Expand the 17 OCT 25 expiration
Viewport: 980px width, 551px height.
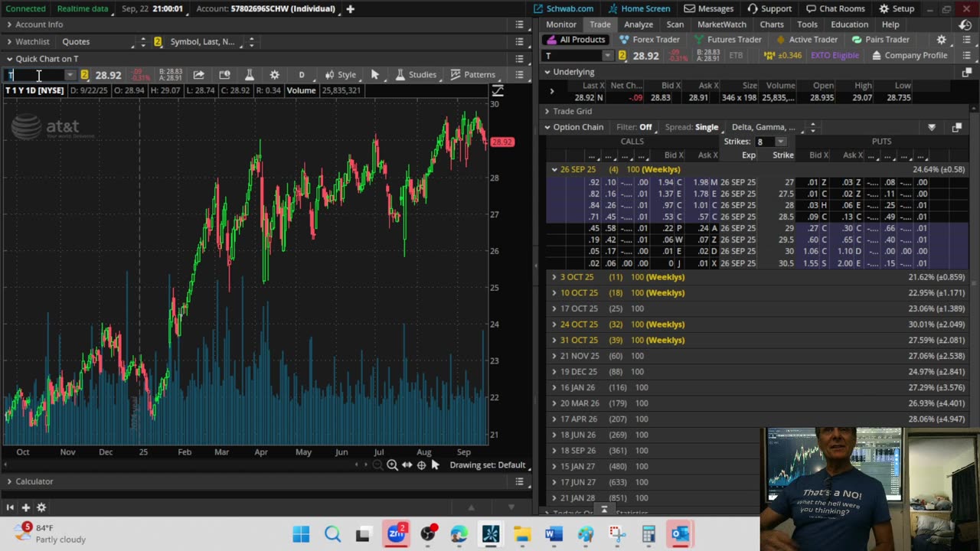point(554,308)
